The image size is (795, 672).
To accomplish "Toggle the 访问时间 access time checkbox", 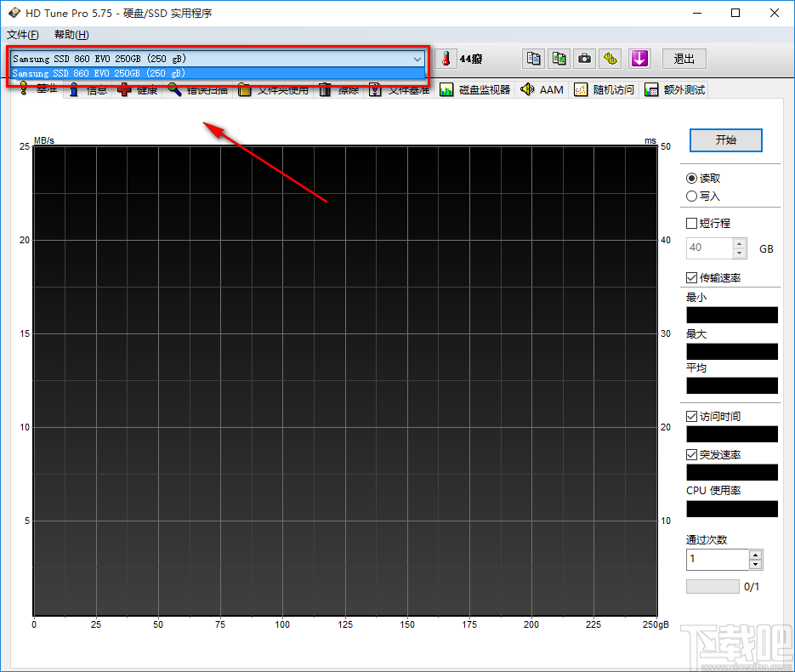I will [x=692, y=417].
